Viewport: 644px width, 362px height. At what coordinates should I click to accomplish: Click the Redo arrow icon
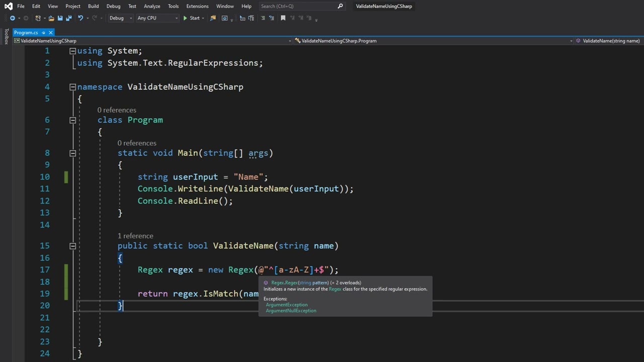[x=95, y=18]
